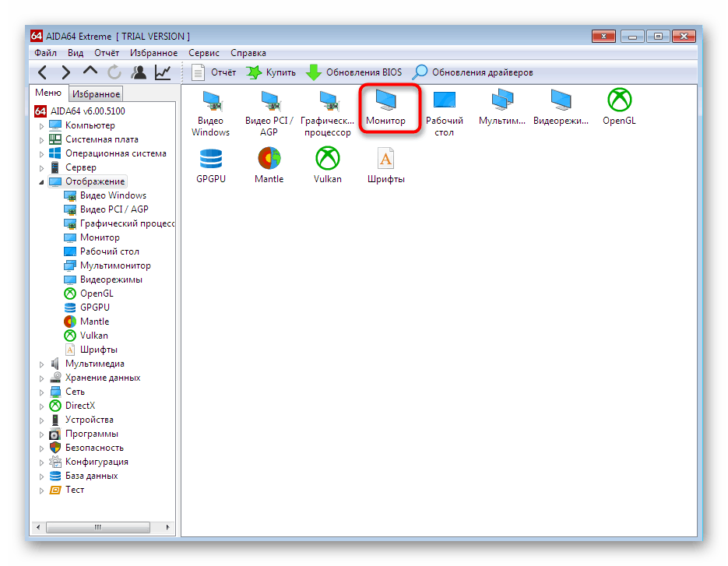Open the Избранное menu in menu bar

(153, 53)
